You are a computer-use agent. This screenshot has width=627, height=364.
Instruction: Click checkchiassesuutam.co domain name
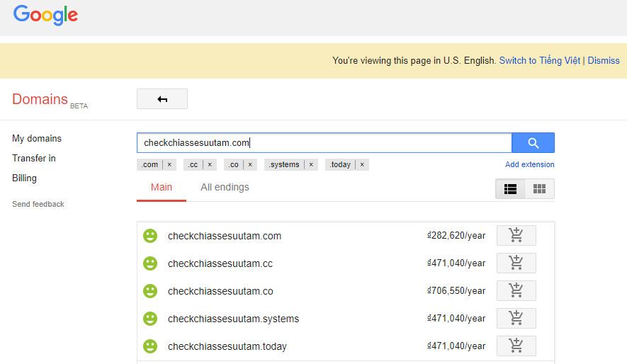(220, 291)
